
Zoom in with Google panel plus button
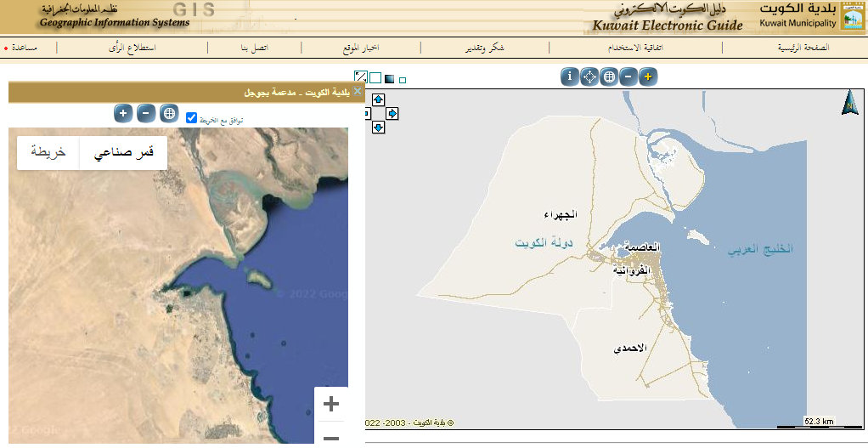123,114
